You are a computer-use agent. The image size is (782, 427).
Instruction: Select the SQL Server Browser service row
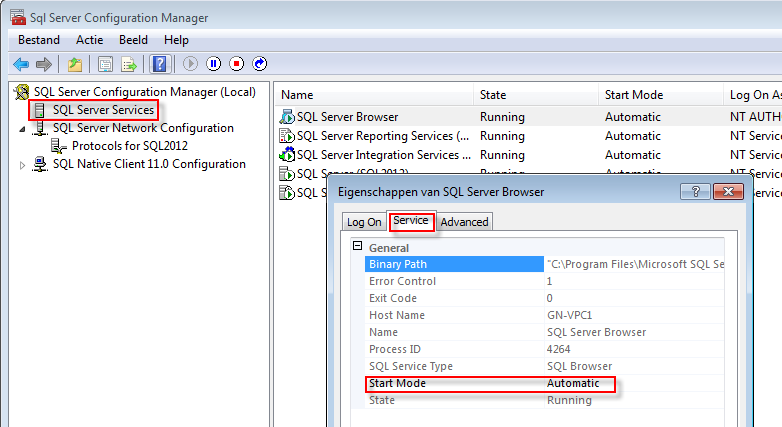(x=529, y=117)
